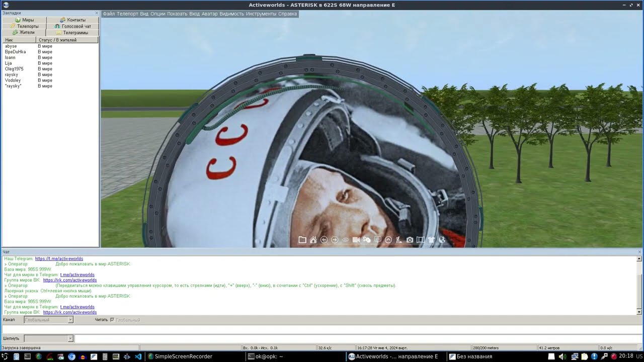This screenshot has height=362, width=644.
Task: Close the Закладки panel
Action: click(x=97, y=13)
